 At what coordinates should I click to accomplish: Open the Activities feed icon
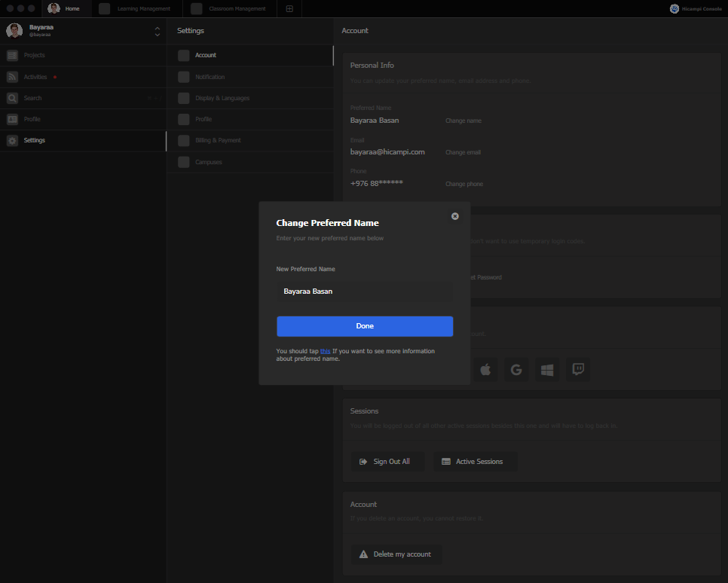pos(12,76)
